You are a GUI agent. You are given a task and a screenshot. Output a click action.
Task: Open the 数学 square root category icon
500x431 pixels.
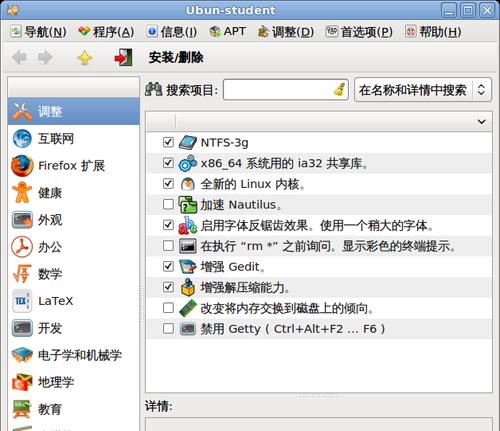22,274
